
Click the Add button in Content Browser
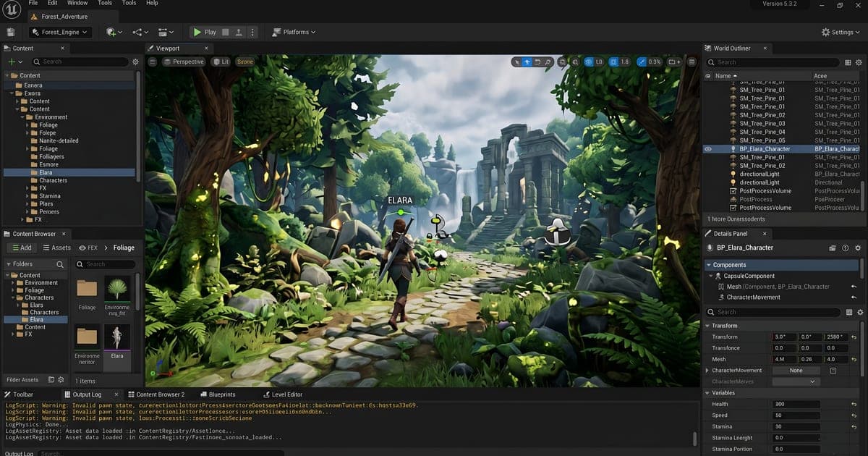tap(20, 248)
